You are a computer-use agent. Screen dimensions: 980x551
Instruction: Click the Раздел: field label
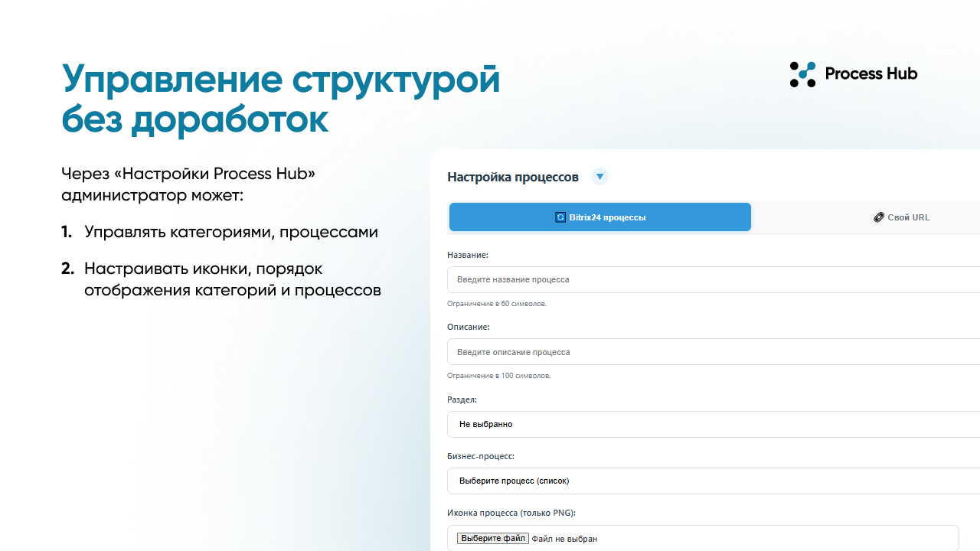(462, 399)
